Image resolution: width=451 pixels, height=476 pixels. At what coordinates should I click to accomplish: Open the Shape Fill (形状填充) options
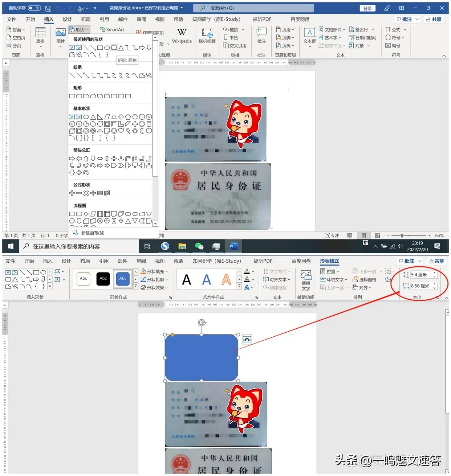154,271
